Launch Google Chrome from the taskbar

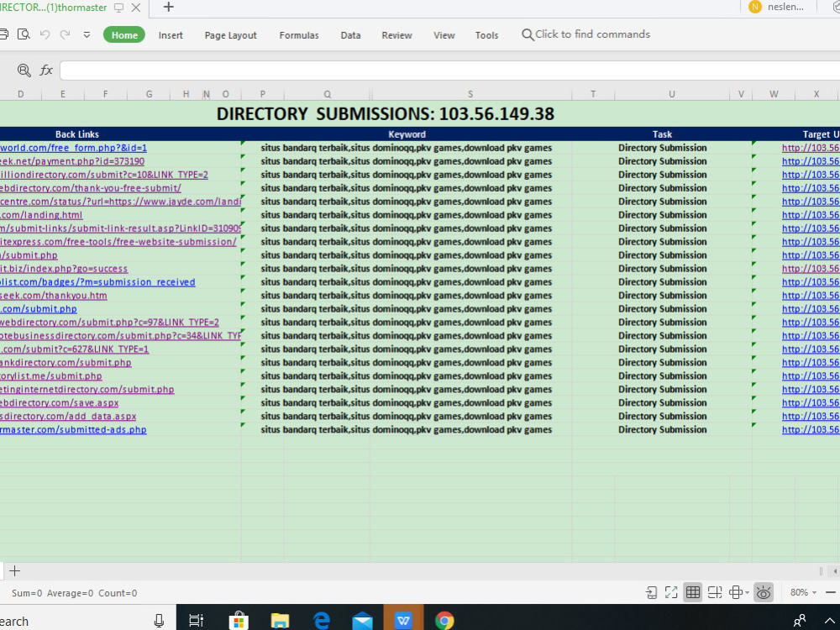(x=444, y=621)
